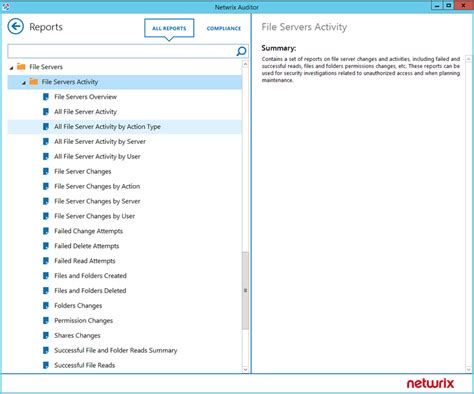Screen dimensions: 474x394
Task: Select File Server Changes by User
Action: [x=94, y=216]
